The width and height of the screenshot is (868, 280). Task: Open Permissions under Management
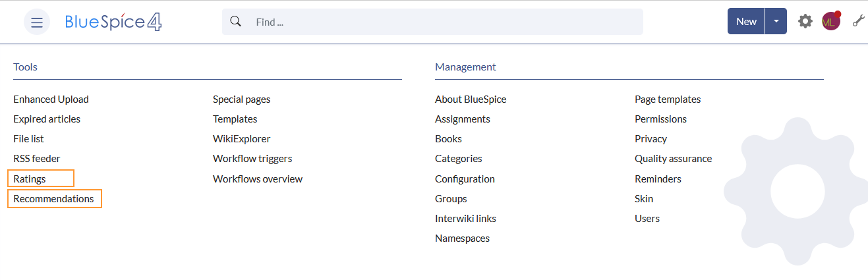coord(660,119)
